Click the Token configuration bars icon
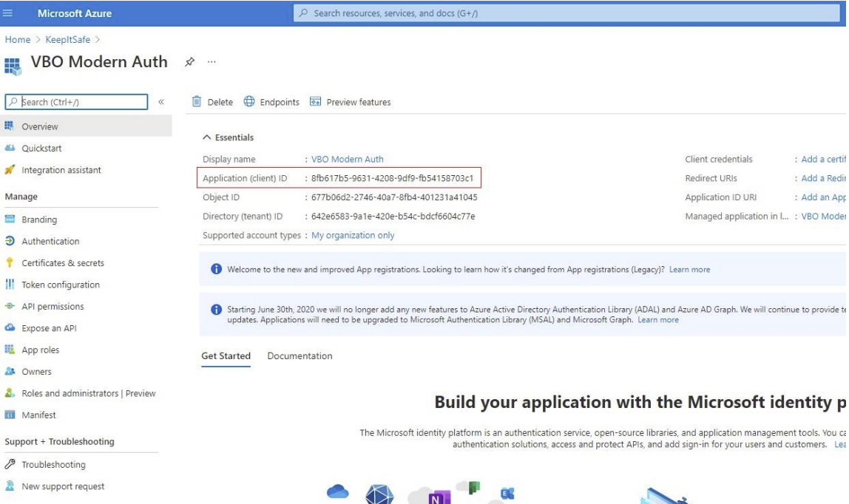This screenshot has height=504, width=849. click(x=10, y=284)
